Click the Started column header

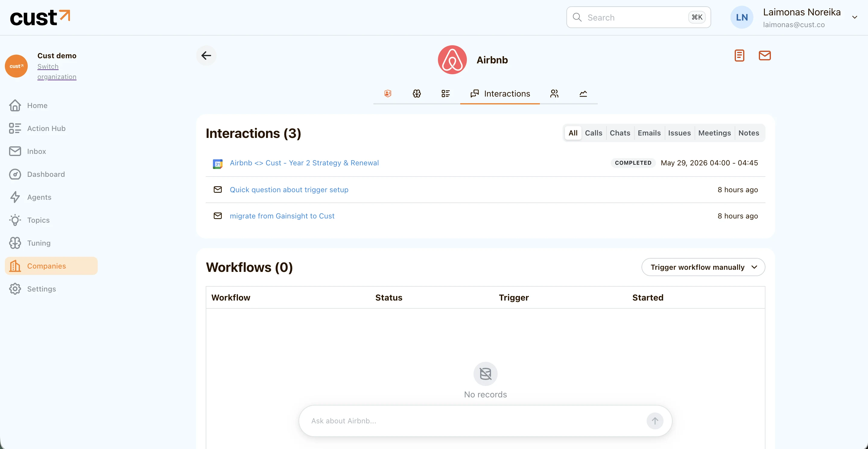(648, 298)
